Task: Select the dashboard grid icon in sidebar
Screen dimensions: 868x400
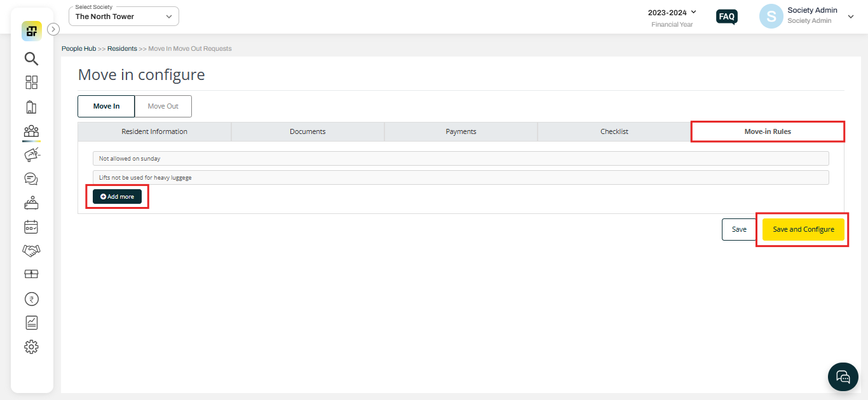Action: click(31, 83)
